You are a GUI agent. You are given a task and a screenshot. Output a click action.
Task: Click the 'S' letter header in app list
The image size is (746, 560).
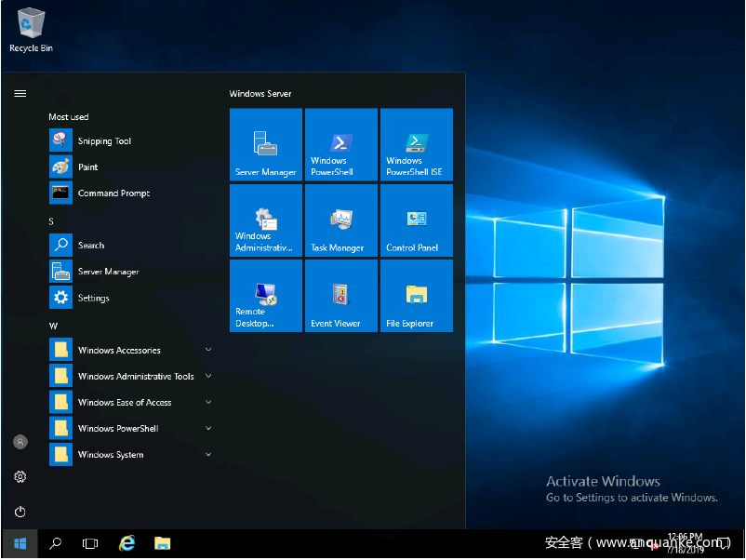pyautogui.click(x=51, y=221)
